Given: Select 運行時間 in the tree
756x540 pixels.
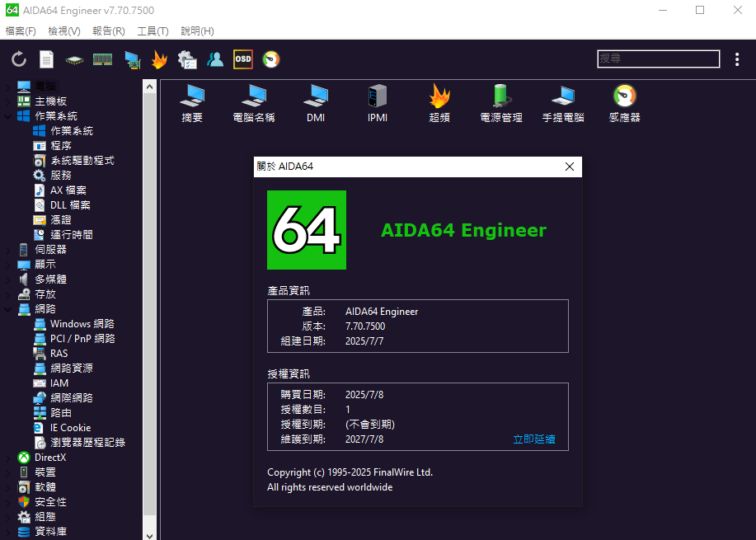Looking at the screenshot, I should point(72,235).
